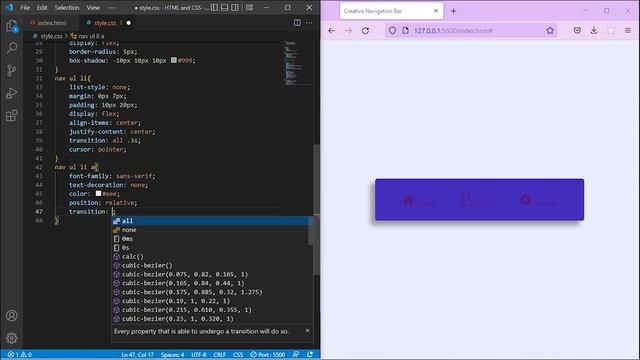Toggle the bottom panel layout icon

(x=224, y=7)
